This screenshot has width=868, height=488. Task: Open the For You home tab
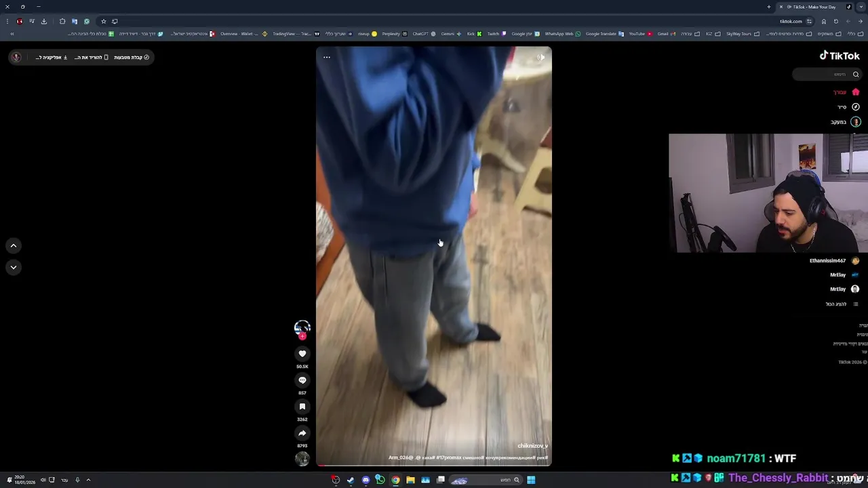pyautogui.click(x=846, y=92)
